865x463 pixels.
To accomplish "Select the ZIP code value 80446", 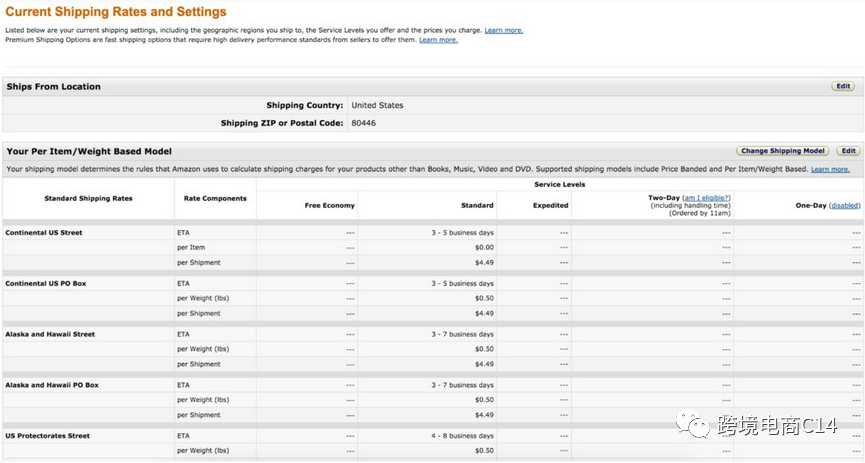I will click(363, 123).
